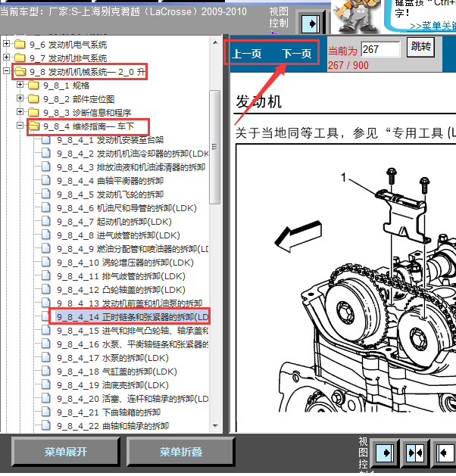Image resolution: width=456 pixels, height=476 pixels.
Task: Open 9_8_4_6 机油尺和导管的拆卸
Action: pyautogui.click(x=126, y=208)
